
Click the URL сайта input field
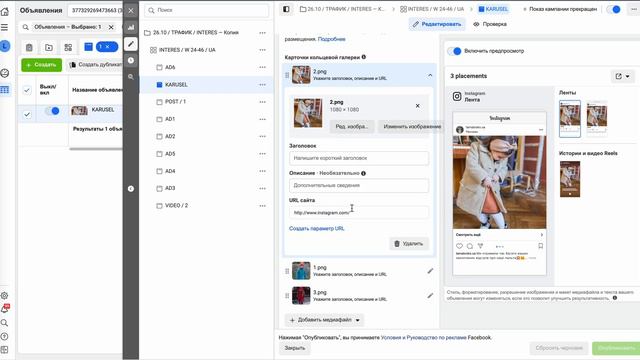pyautogui.click(x=359, y=212)
